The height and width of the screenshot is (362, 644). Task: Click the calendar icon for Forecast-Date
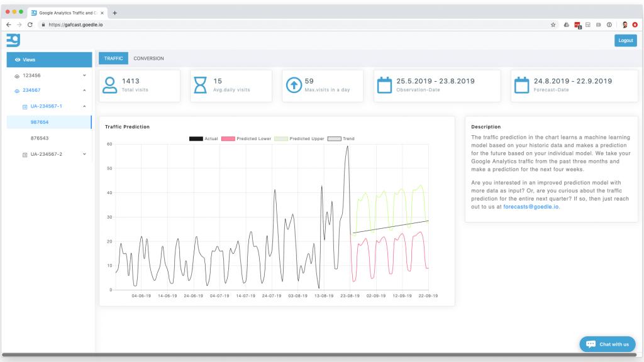tap(521, 85)
